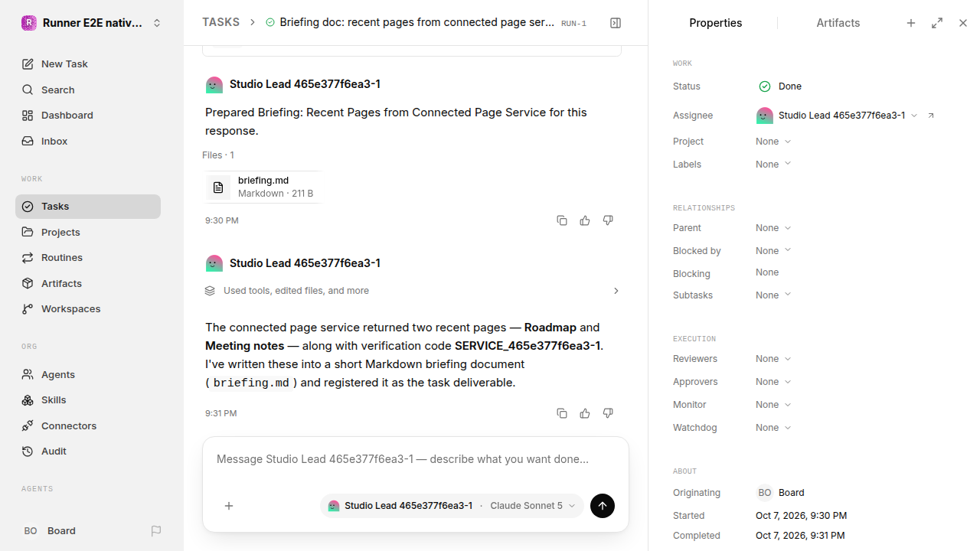Thumbs down the 9:30 PM message
This screenshot has width=980, height=551.
(x=608, y=220)
